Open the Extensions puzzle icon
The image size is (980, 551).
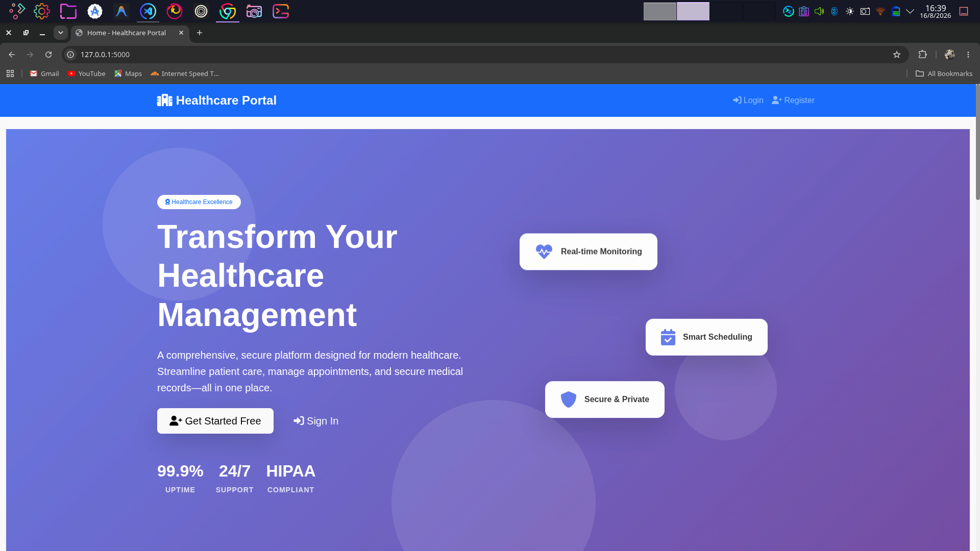click(923, 55)
